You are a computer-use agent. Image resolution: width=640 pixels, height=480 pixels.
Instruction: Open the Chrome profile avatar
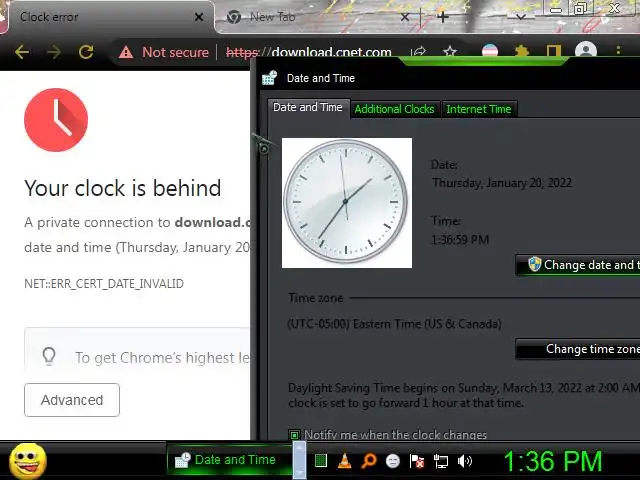586,50
